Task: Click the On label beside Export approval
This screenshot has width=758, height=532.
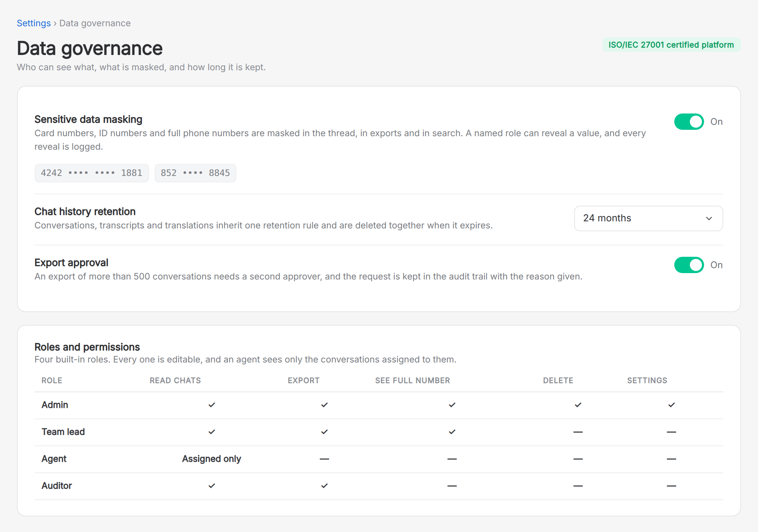Action: point(716,265)
